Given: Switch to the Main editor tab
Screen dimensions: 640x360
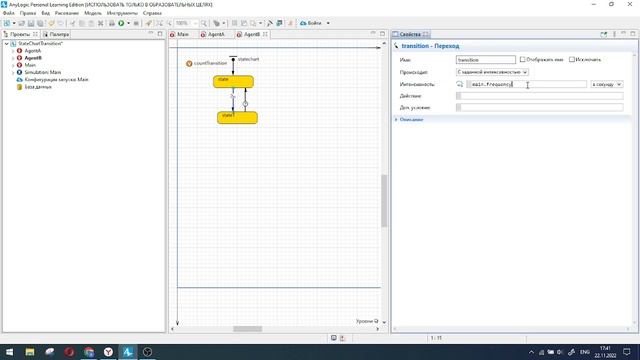Looking at the screenshot, I should click(x=180, y=34).
